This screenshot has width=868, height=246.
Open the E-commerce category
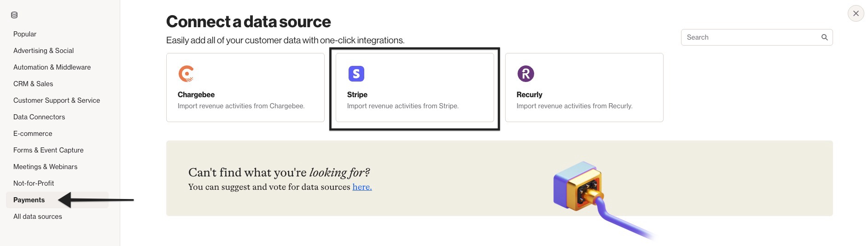(x=33, y=134)
